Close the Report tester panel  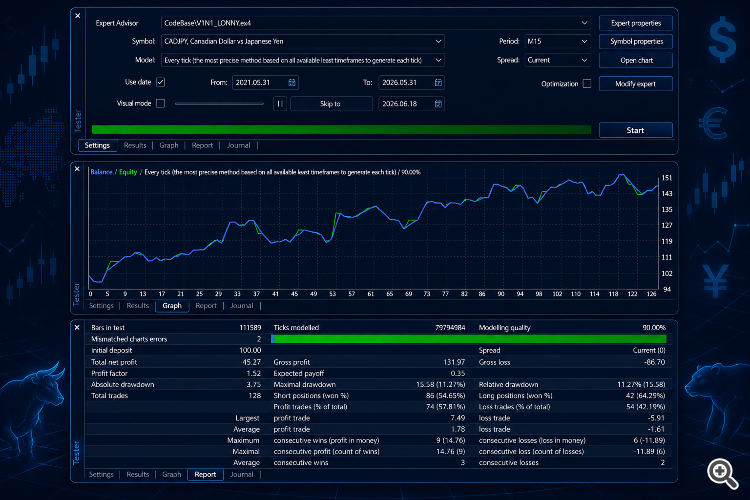[x=77, y=327]
